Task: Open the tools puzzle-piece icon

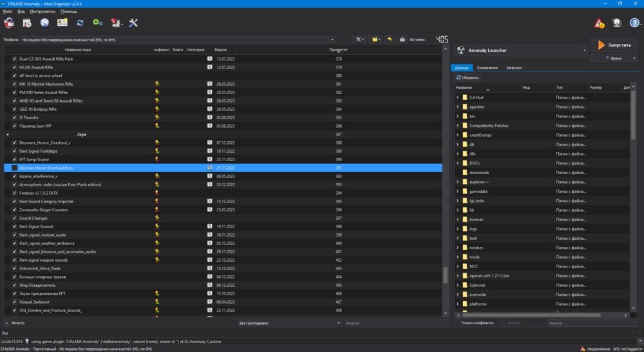Action: coord(116,23)
